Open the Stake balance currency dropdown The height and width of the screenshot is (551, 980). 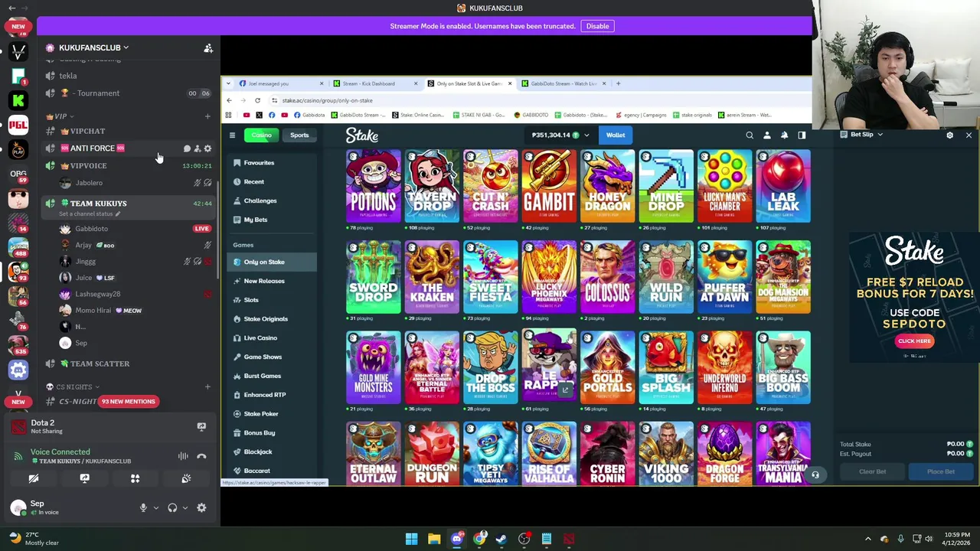point(586,135)
